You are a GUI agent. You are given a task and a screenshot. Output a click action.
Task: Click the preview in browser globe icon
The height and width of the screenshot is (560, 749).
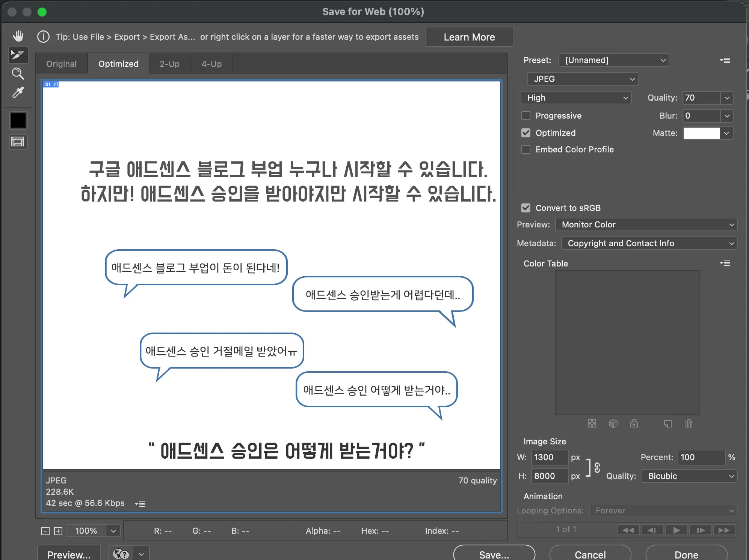pyautogui.click(x=121, y=554)
